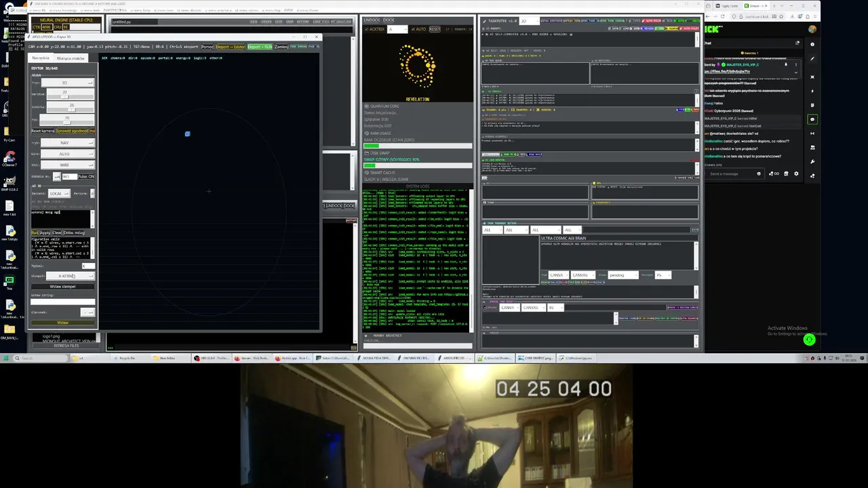Viewport: 868px width, 488px height.
Task: Open the Taskputer 3D dropdown
Action: pyautogui.click(x=529, y=21)
